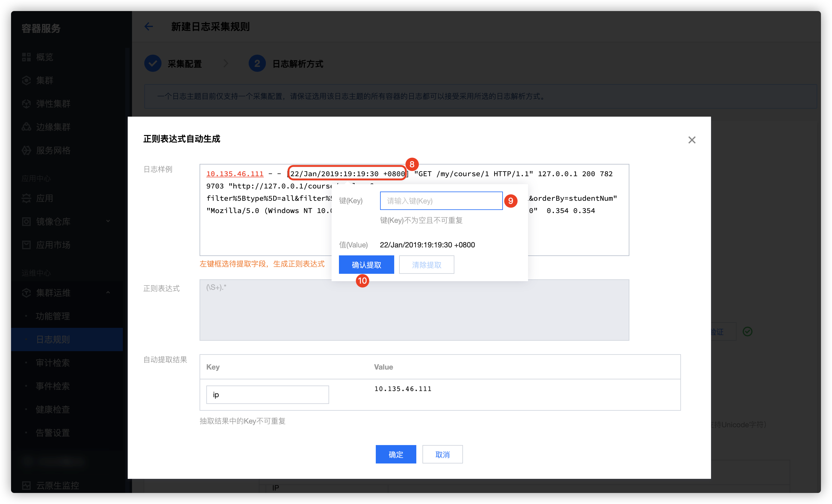The image size is (832, 504).
Task: Click the Overview (概览) sidebar icon
Action: tap(26, 57)
